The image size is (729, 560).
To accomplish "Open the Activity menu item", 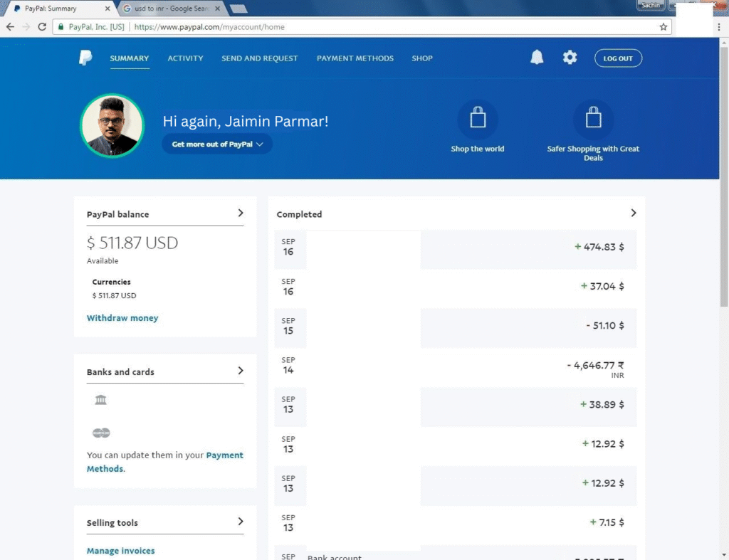I will (x=185, y=58).
